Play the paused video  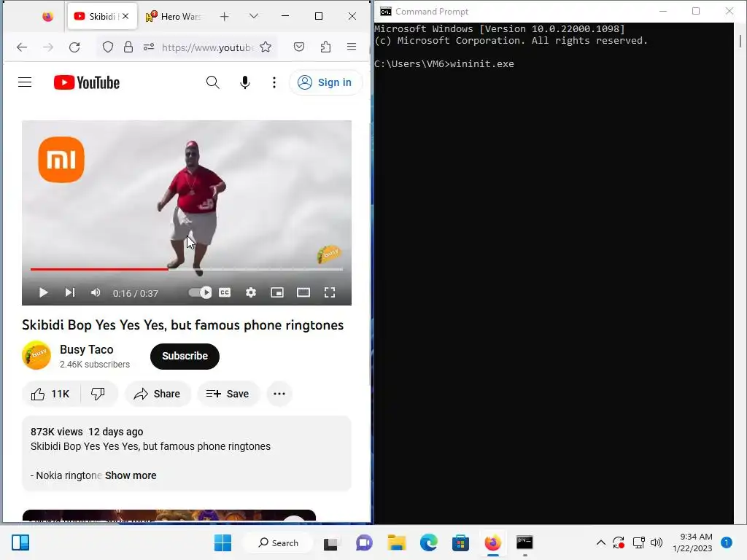coord(43,292)
